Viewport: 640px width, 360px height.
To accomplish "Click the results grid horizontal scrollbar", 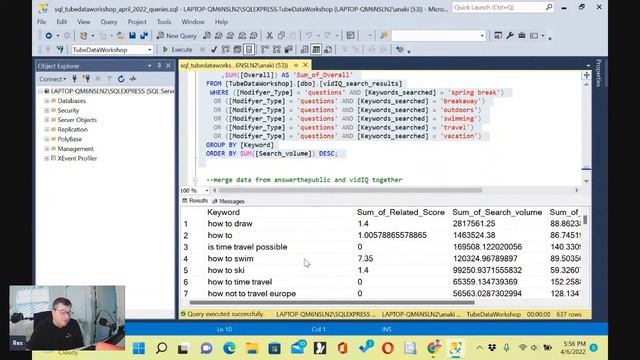I will point(332,303).
